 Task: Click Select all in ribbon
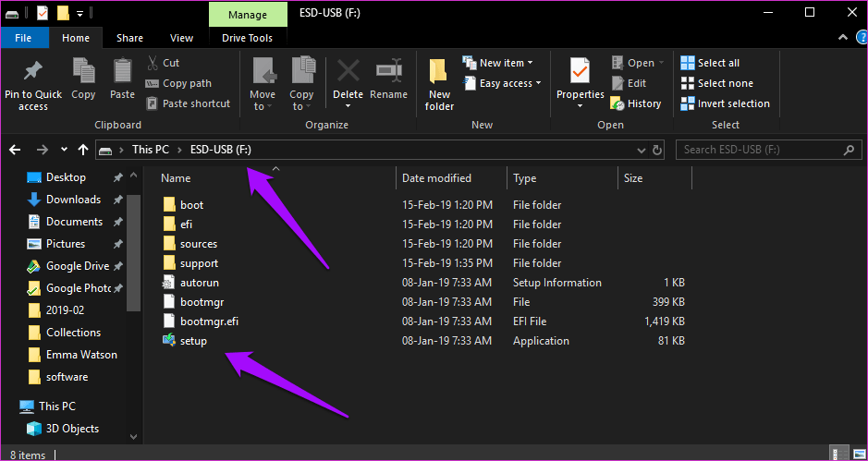click(x=710, y=63)
